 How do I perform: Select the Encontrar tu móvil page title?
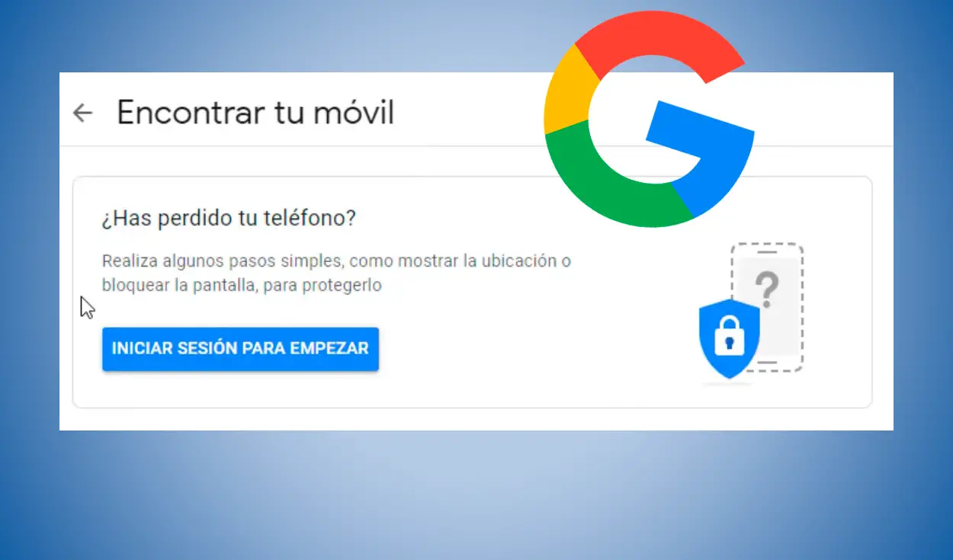click(x=255, y=113)
